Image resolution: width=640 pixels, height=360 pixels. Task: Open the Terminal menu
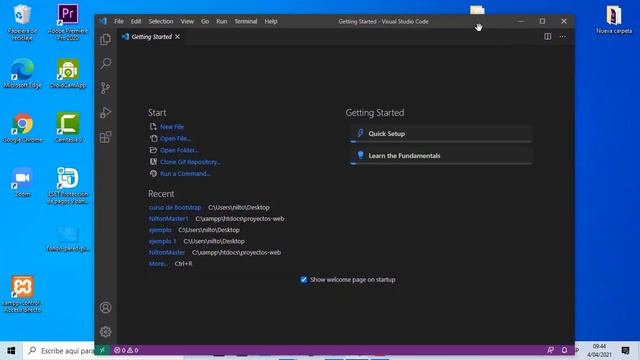pos(246,21)
